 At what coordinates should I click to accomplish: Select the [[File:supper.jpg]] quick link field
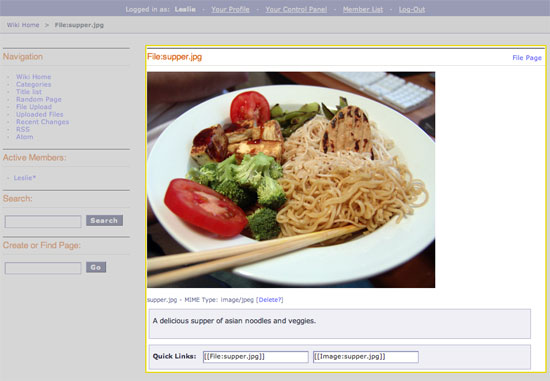coord(255,357)
